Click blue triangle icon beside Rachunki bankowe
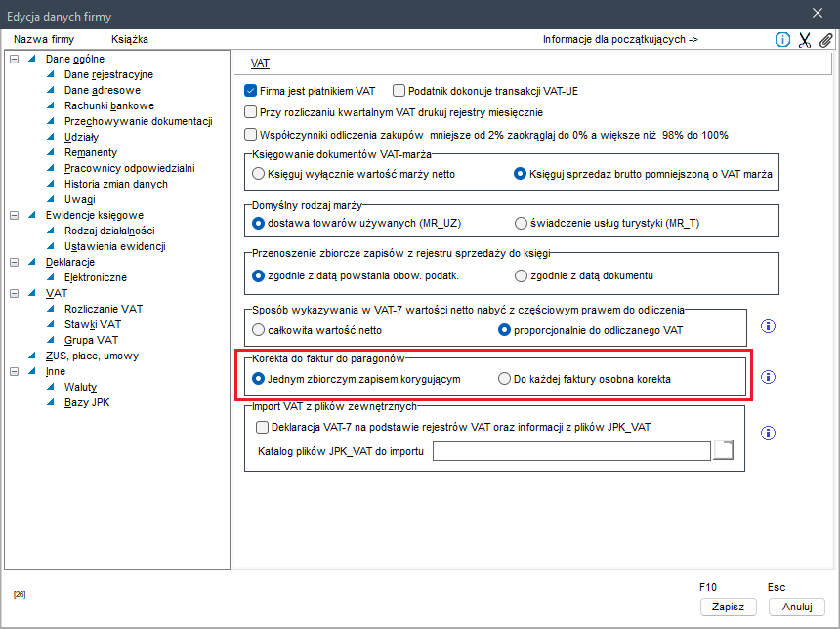Screen dimensions: 840x629 tap(51, 105)
